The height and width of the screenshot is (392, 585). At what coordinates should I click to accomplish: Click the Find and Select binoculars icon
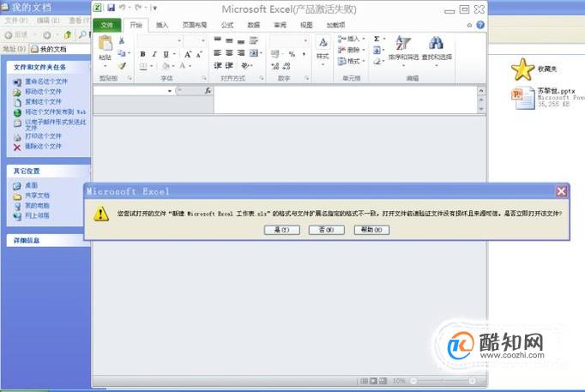point(436,43)
